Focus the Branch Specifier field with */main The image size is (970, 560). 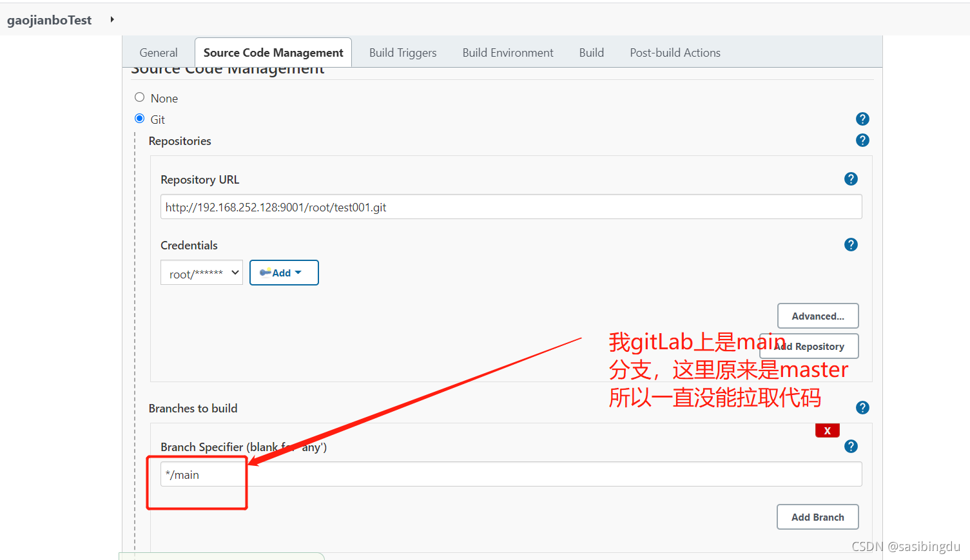tap(511, 474)
